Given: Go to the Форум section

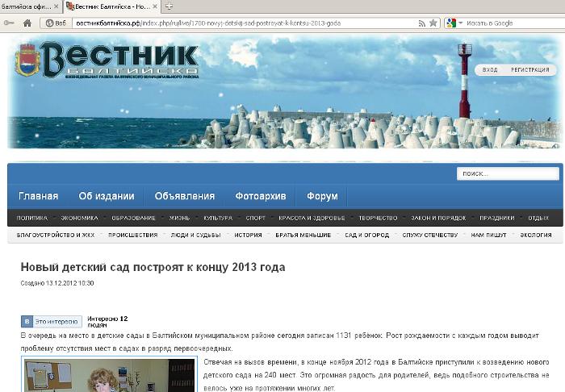Looking at the screenshot, I should (322, 196).
